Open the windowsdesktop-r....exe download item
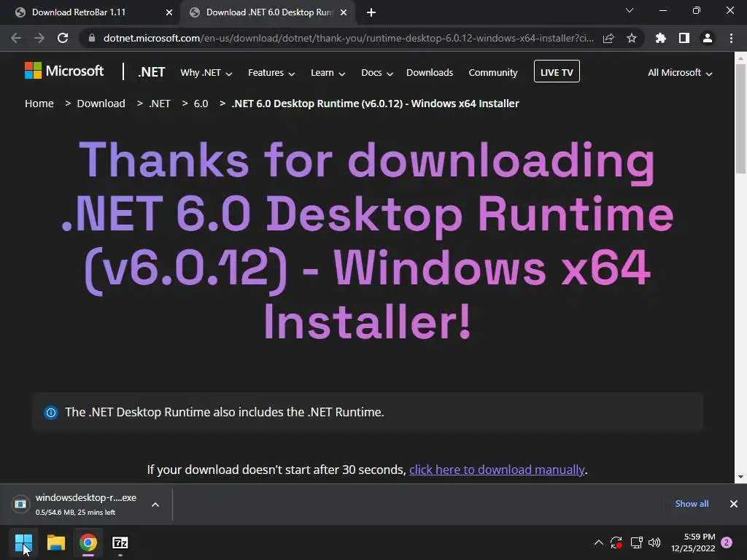This screenshot has height=560, width=747. (x=86, y=504)
